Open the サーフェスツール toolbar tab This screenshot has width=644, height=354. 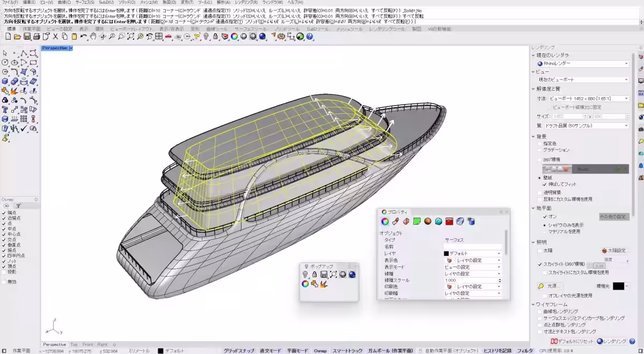pyautogui.click(x=250, y=29)
